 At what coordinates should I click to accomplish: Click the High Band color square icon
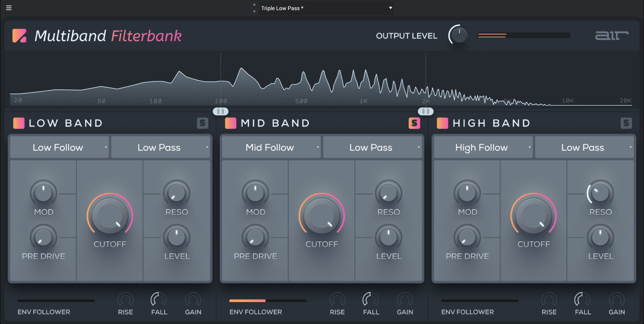[x=442, y=123]
